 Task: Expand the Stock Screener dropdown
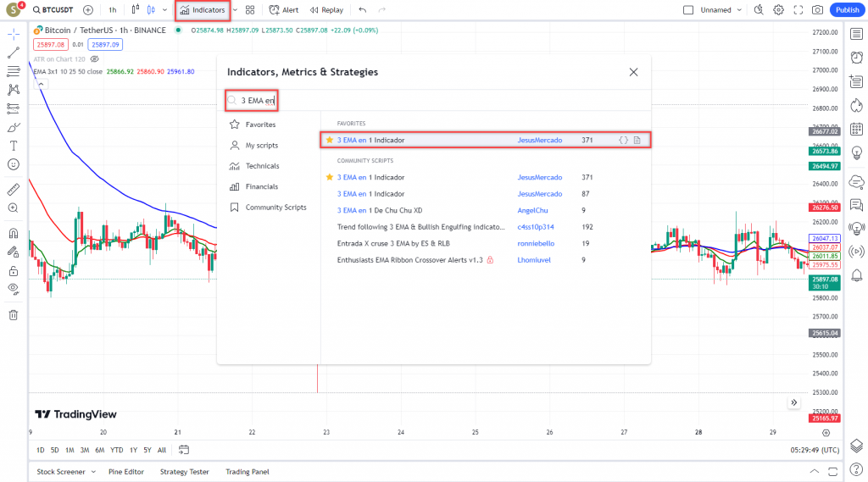[x=93, y=472]
